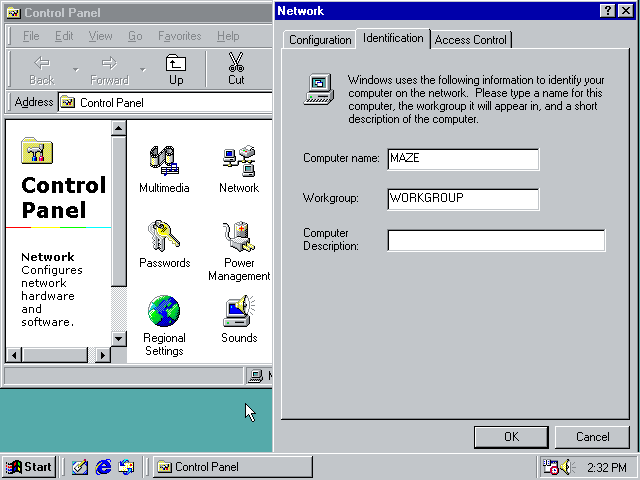Click the computer icon in the Network dialog
The height and width of the screenshot is (480, 640).
pos(319,89)
